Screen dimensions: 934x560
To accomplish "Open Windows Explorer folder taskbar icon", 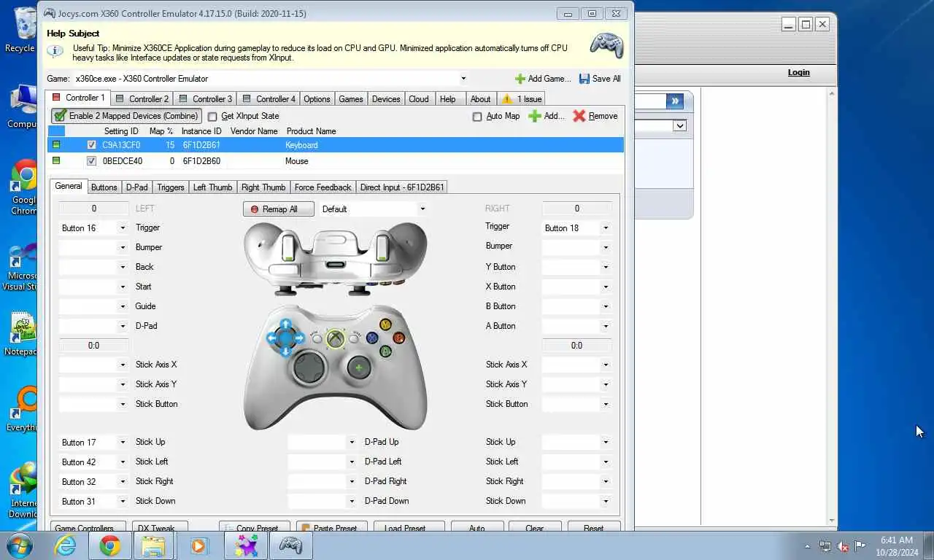I will click(x=153, y=545).
